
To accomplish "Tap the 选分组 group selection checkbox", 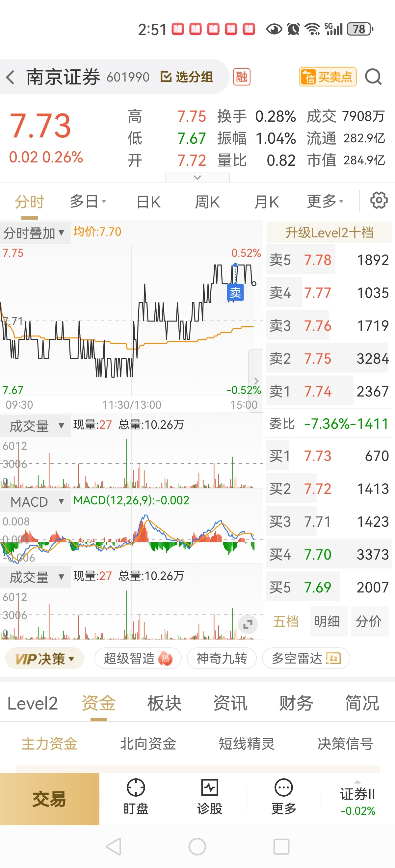I will (x=187, y=77).
